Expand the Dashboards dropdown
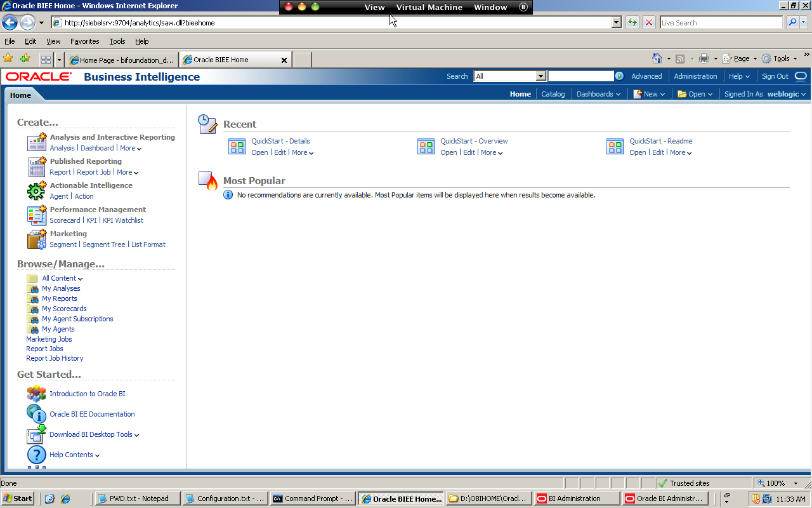Viewport: 812px width, 508px height. point(597,93)
